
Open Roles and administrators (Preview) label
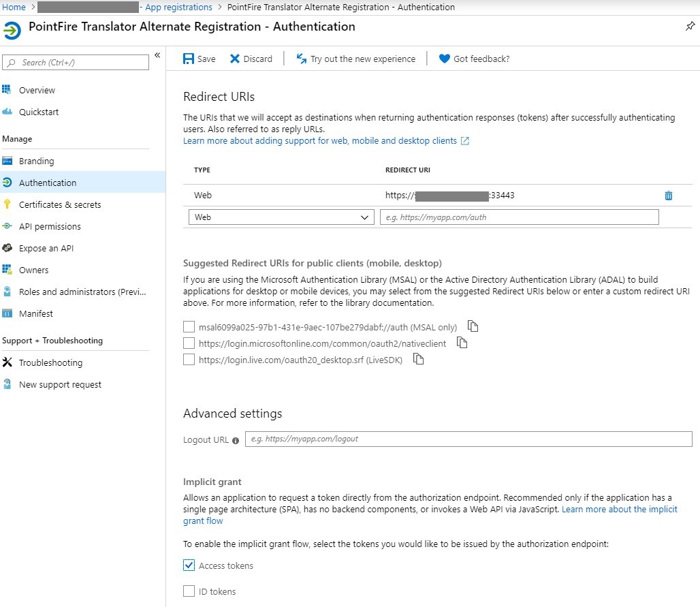tap(82, 292)
